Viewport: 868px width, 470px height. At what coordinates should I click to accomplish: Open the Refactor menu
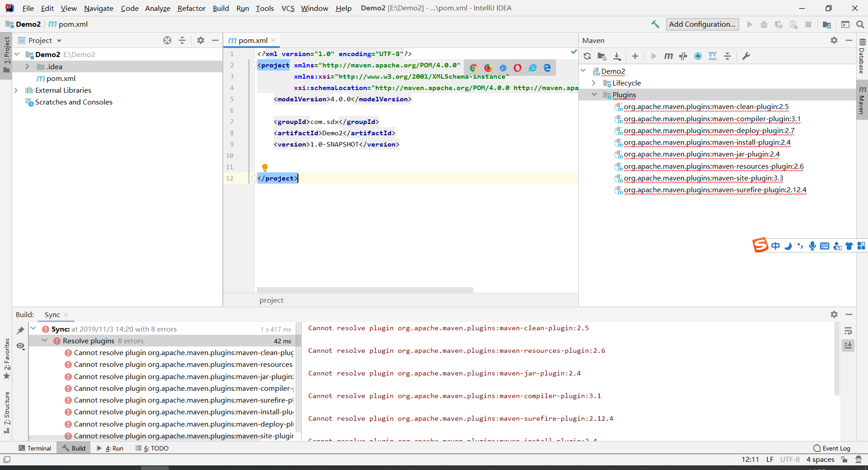(x=191, y=8)
